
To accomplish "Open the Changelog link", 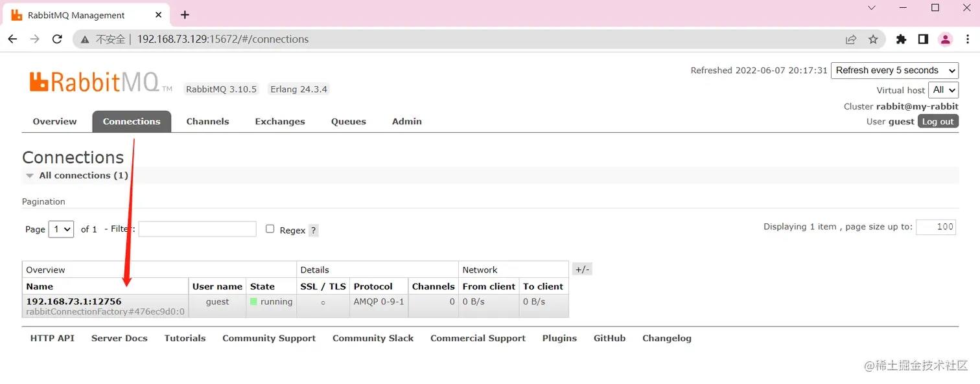I will [x=667, y=338].
